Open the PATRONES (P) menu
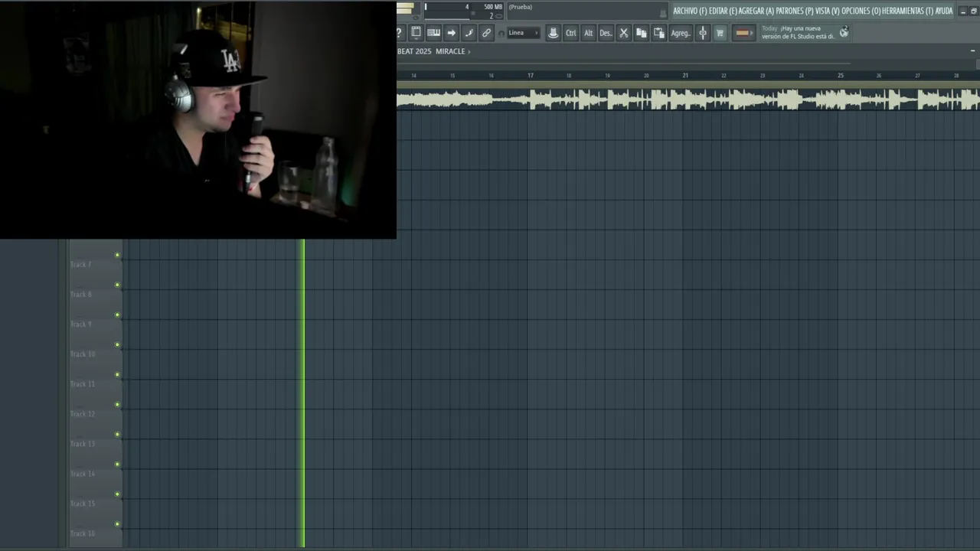This screenshot has width=980, height=551. 795,11
